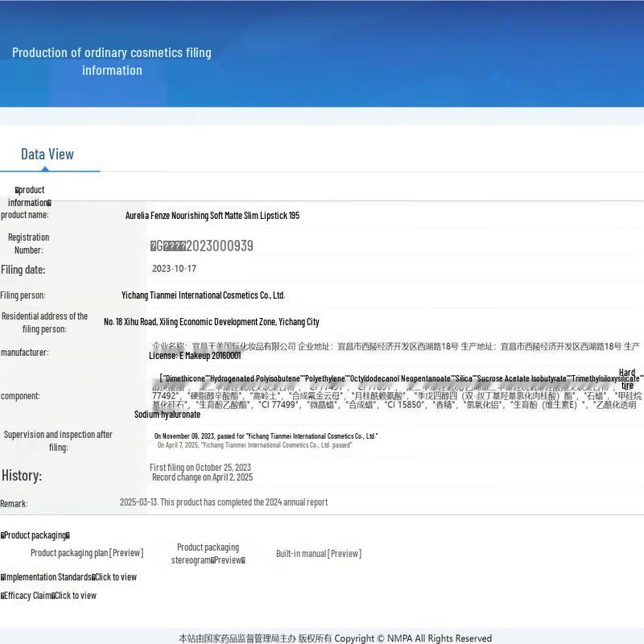Click filing person Yichang Tianmei International Cosmetics
The height and width of the screenshot is (644, 644).
[x=204, y=295]
